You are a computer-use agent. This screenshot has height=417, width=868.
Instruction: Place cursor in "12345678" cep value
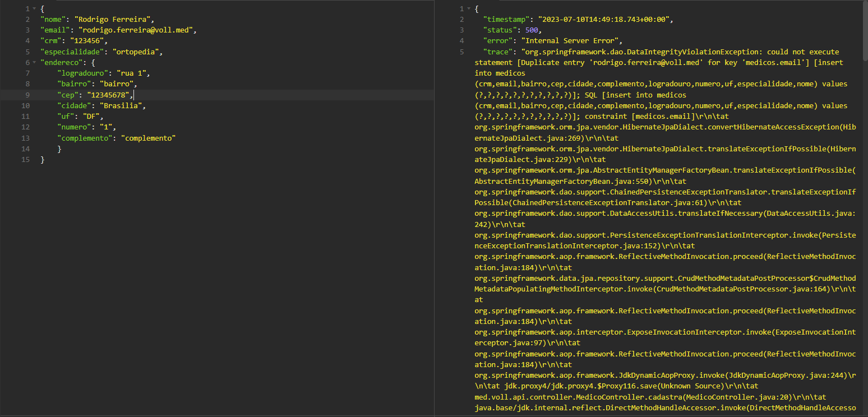pos(109,95)
